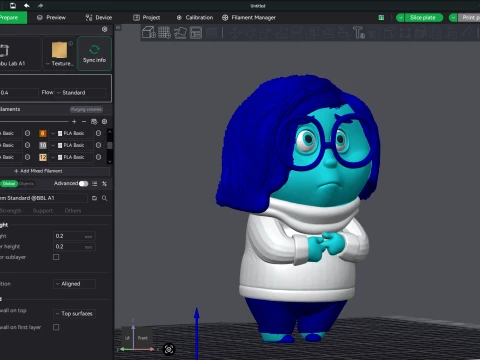Image resolution: width=480 pixels, height=360 pixels.
Task: Search process settings magnifier icon
Action: click(104, 198)
